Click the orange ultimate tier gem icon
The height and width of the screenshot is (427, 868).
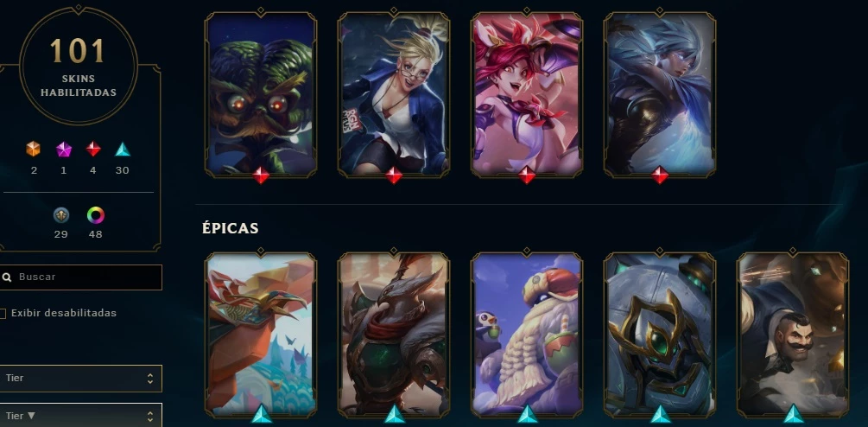click(33, 149)
